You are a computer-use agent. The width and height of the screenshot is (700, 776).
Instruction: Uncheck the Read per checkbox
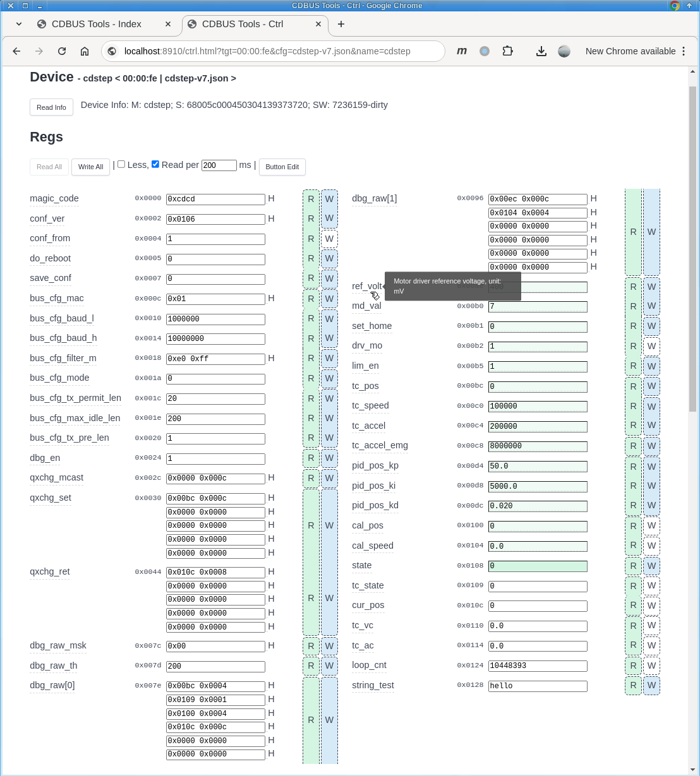(x=155, y=164)
